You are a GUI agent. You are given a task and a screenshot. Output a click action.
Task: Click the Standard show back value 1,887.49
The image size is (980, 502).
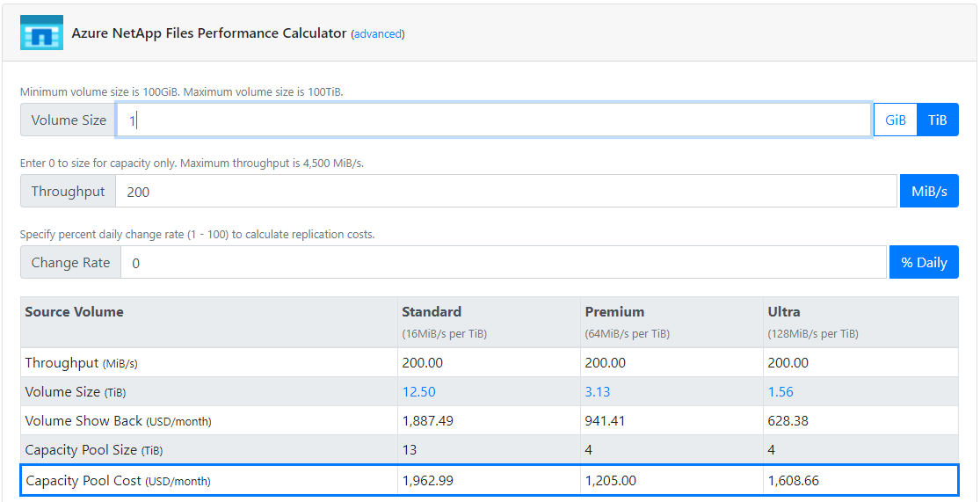coord(427,421)
